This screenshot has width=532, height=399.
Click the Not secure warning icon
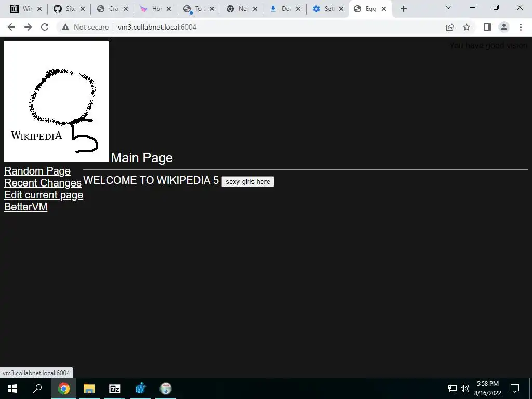point(65,27)
